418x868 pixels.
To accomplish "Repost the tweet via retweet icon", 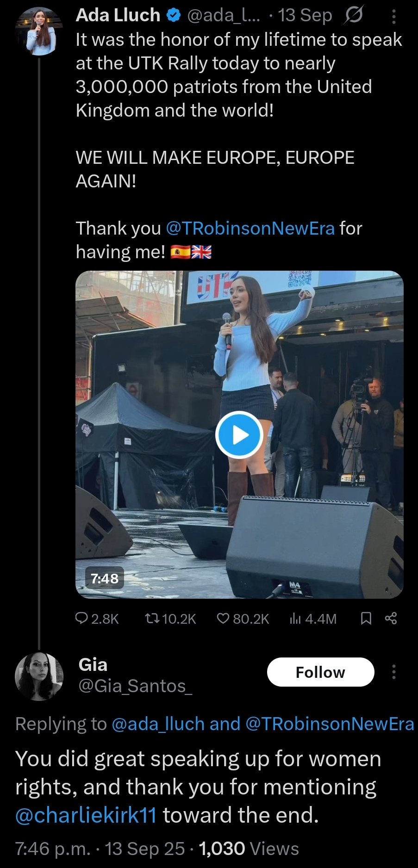I will pyautogui.click(x=151, y=618).
